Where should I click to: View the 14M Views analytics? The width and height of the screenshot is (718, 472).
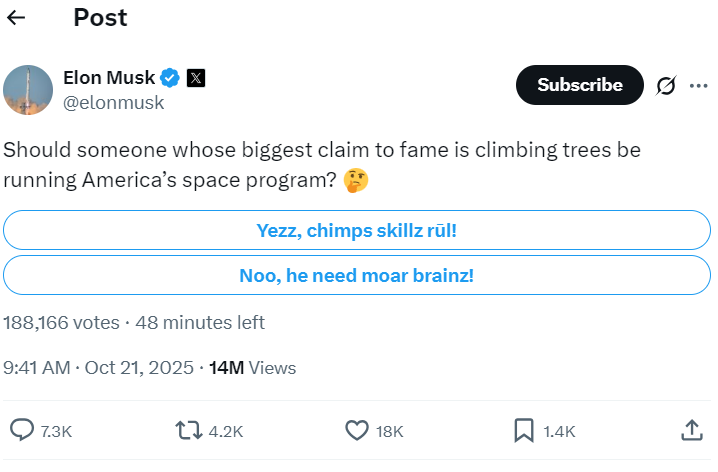[252, 368]
